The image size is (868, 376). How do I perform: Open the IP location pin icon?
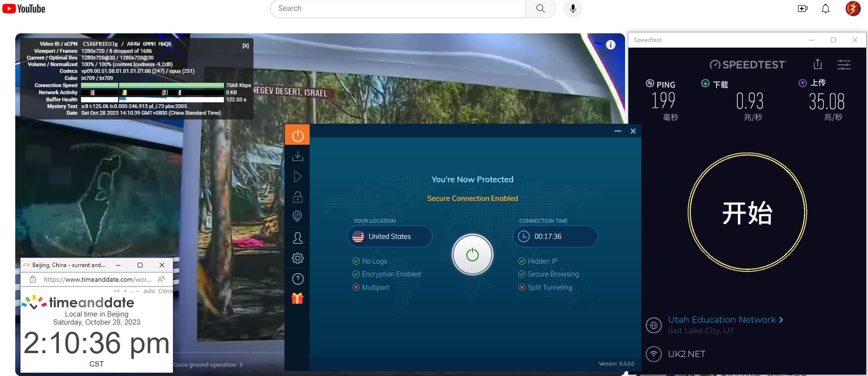(298, 217)
